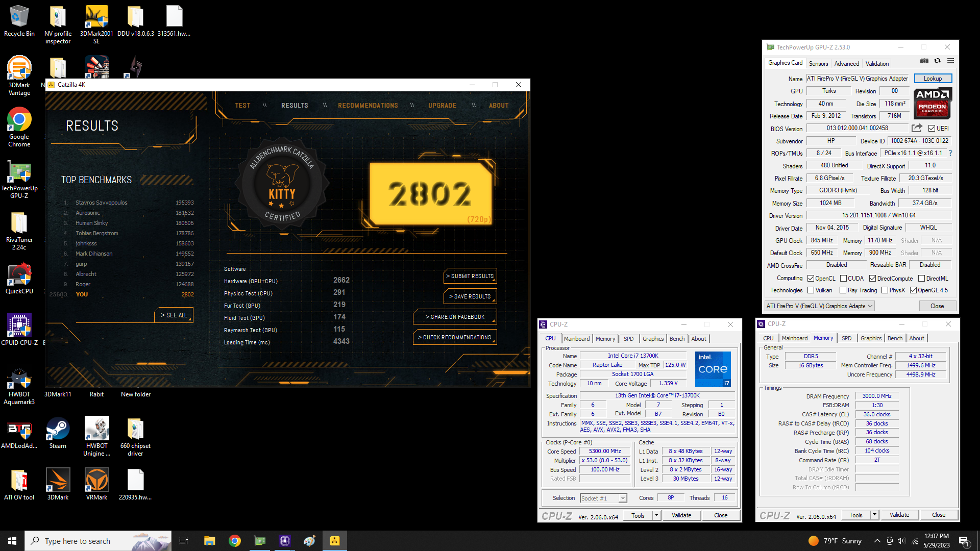The width and height of the screenshot is (980, 551).
Task: Show hidden system tray icons chevron
Action: click(x=877, y=541)
